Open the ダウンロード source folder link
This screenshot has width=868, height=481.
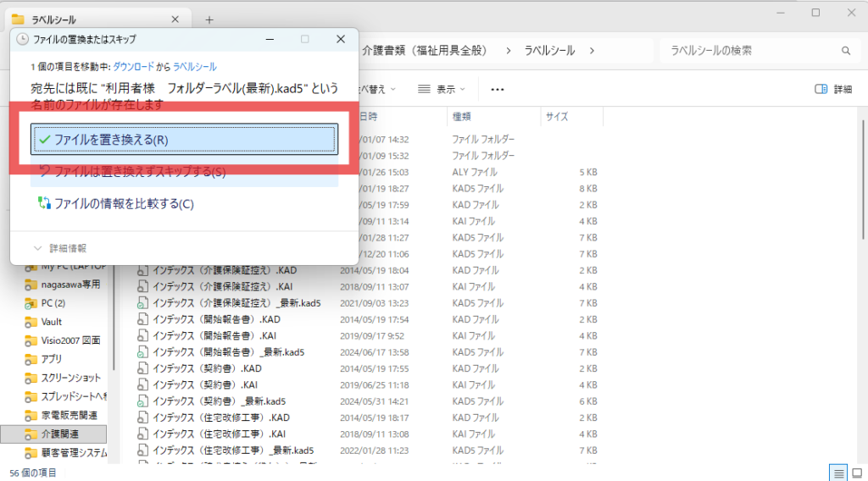tap(133, 66)
